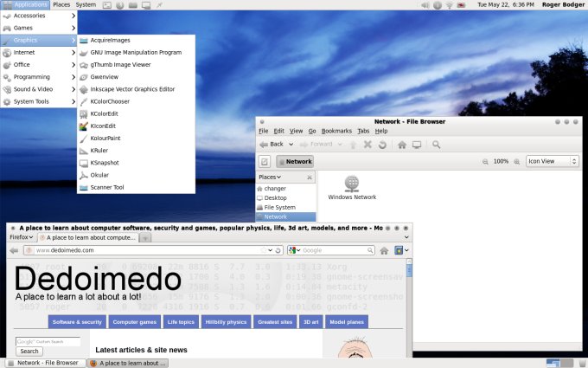This screenshot has width=588, height=368.
Task: Click the Windows Network globe icon
Action: [352, 184]
